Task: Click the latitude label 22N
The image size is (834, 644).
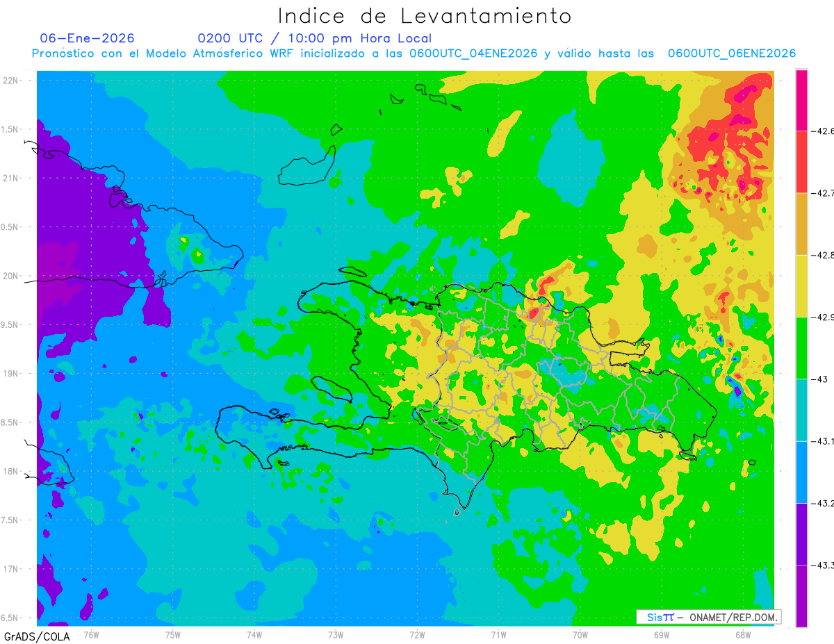Action: [10, 81]
